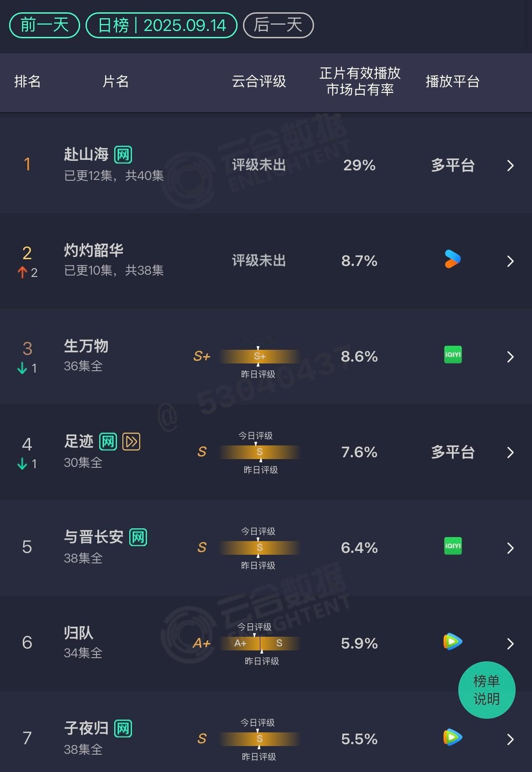Viewport: 532px width, 772px height.
Task: Click the iQIYI icon in 生万物 row
Action: click(x=453, y=355)
